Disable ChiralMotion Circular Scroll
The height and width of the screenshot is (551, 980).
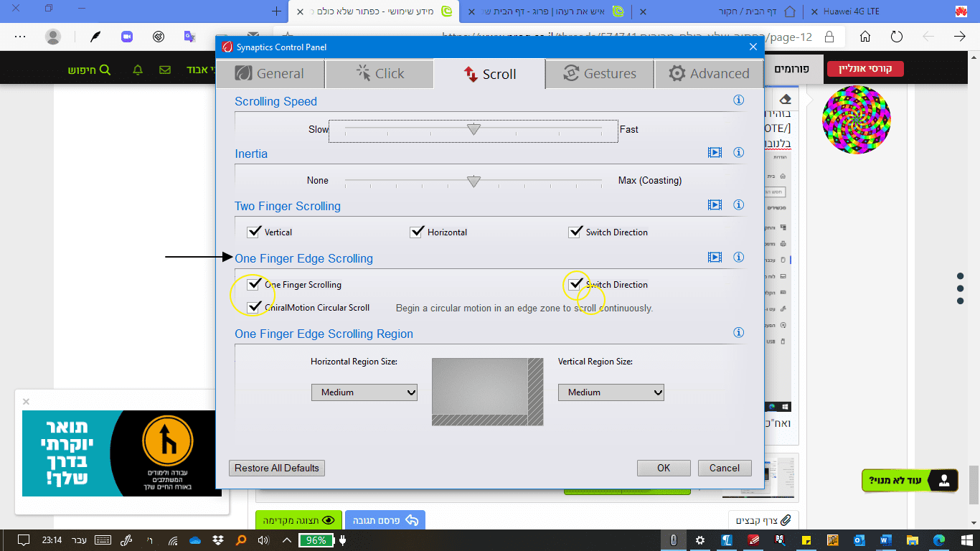253,307
